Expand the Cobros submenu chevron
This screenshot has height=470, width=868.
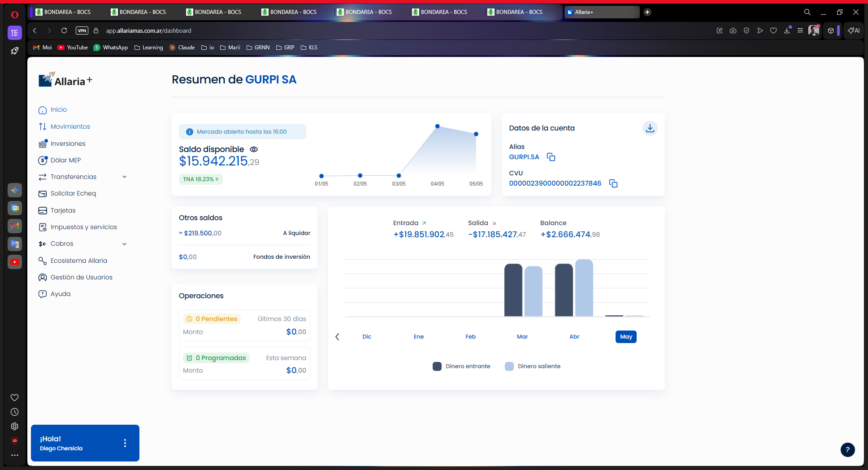tap(125, 244)
